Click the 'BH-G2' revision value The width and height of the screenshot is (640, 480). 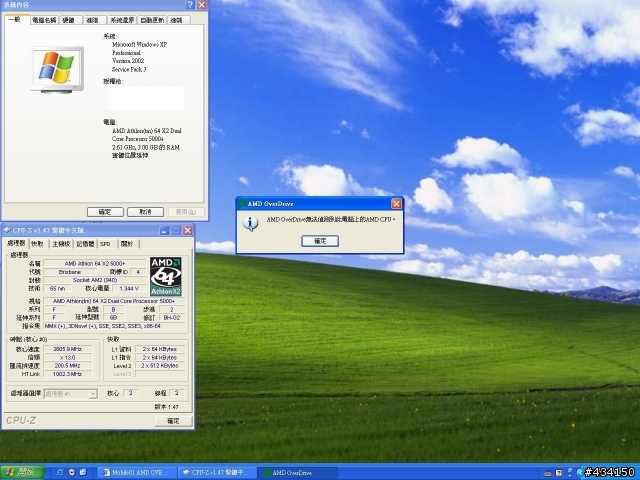click(172, 318)
